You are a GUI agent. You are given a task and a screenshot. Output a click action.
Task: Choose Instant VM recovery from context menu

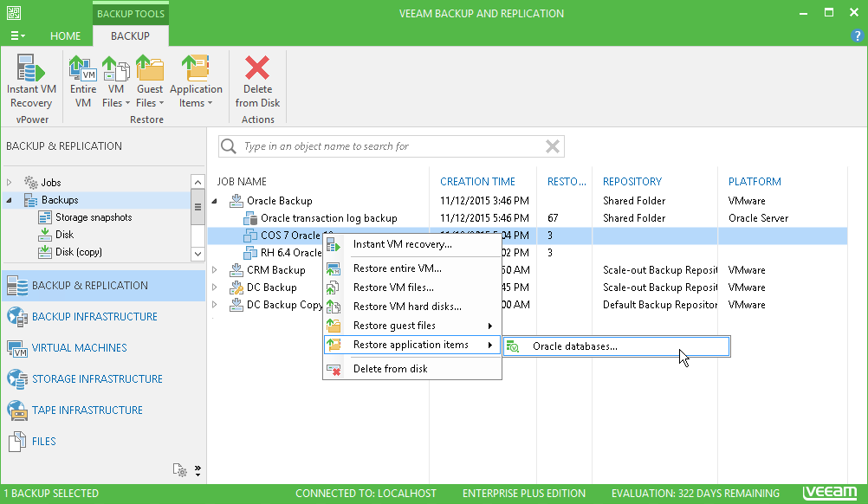[412, 244]
